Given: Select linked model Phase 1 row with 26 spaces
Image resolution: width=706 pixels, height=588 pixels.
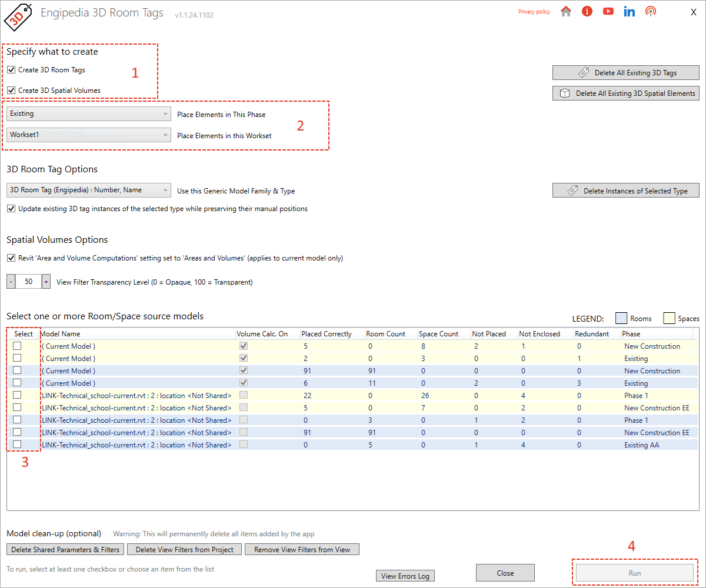Looking at the screenshot, I should point(17,395).
